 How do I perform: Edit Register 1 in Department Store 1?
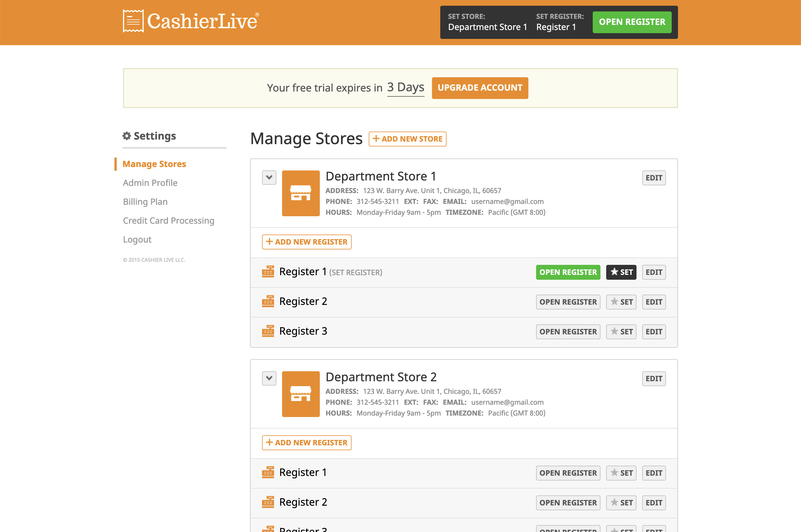(654, 272)
